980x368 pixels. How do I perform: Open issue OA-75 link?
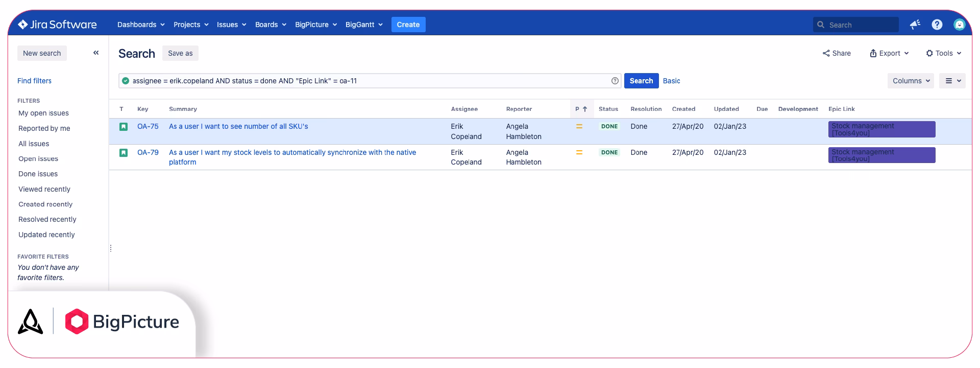[x=148, y=126]
